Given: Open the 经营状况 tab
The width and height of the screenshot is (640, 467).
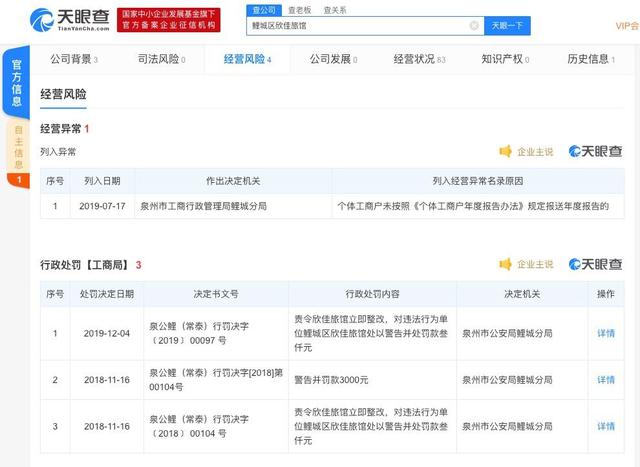Looking at the screenshot, I should (x=420, y=59).
